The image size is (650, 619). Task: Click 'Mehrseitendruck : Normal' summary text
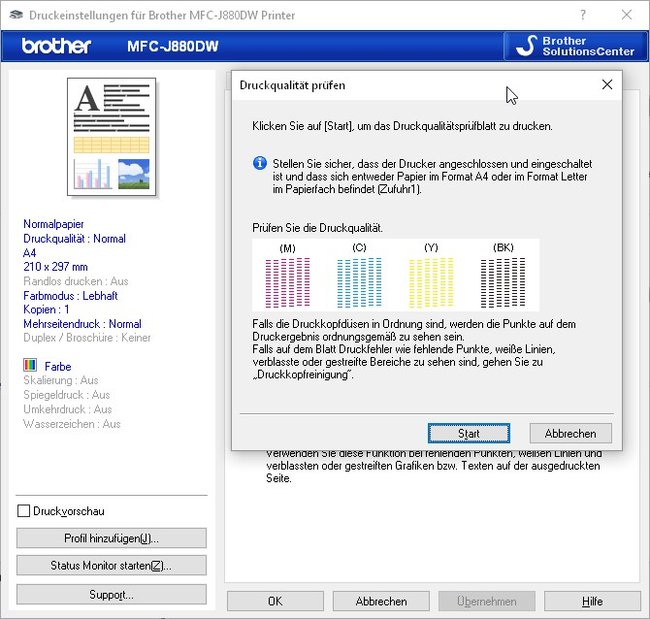coord(82,323)
